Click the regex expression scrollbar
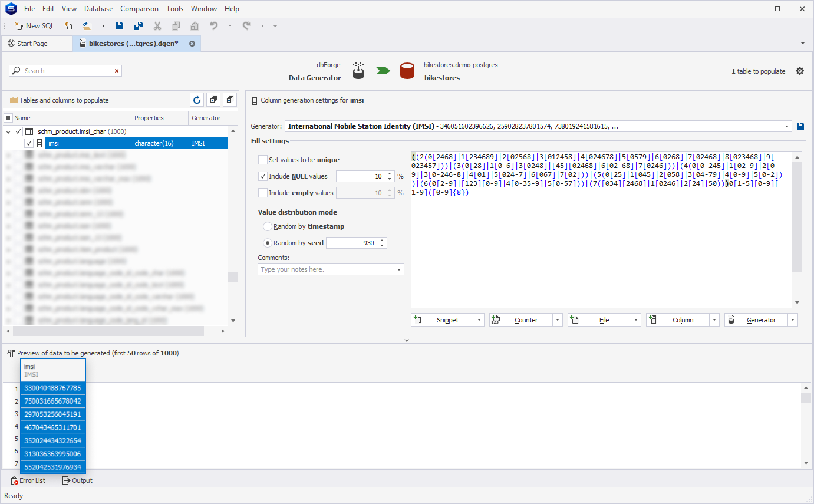Viewport: 814px width, 504px height. click(797, 217)
